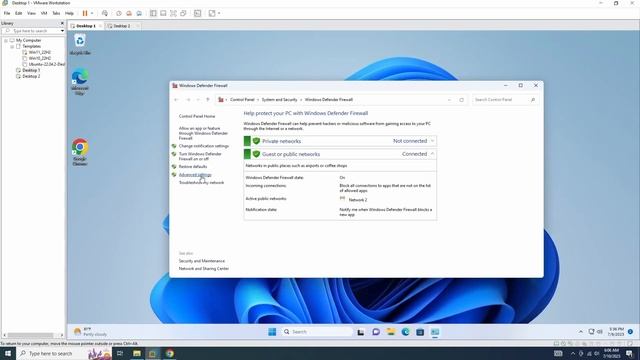Click the single-window console view icon
The height and width of the screenshot is (360, 640).
163,13
